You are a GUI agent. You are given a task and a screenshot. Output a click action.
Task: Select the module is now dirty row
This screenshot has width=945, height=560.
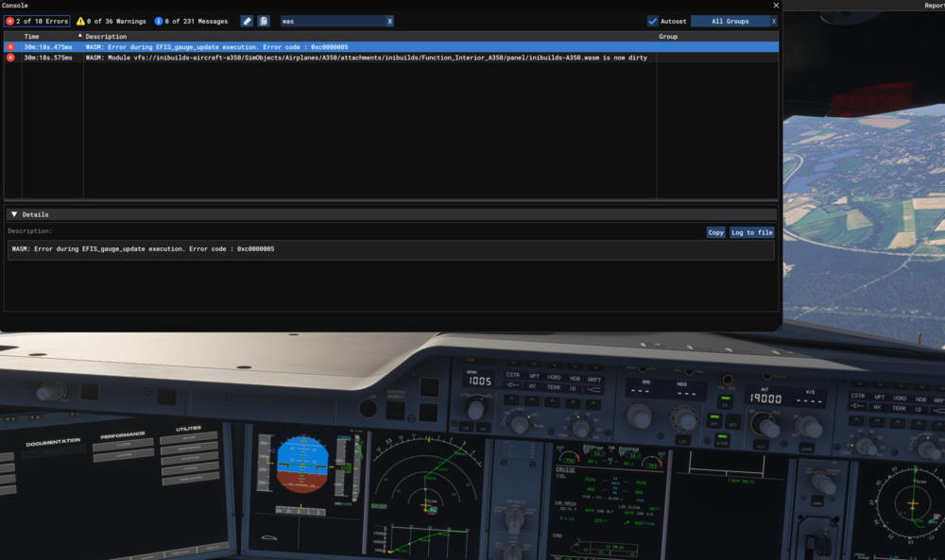(283, 58)
